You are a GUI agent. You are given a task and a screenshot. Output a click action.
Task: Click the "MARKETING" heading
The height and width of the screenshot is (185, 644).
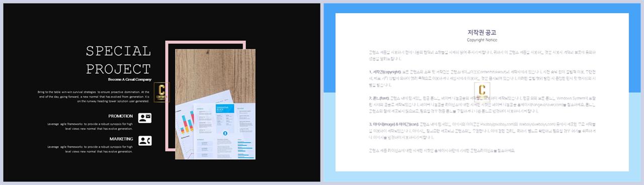point(121,139)
